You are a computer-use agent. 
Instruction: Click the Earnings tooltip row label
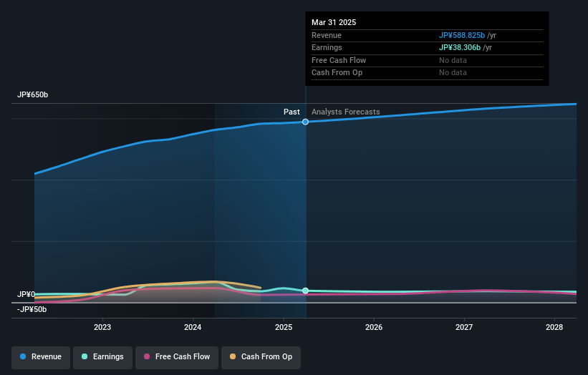click(327, 47)
